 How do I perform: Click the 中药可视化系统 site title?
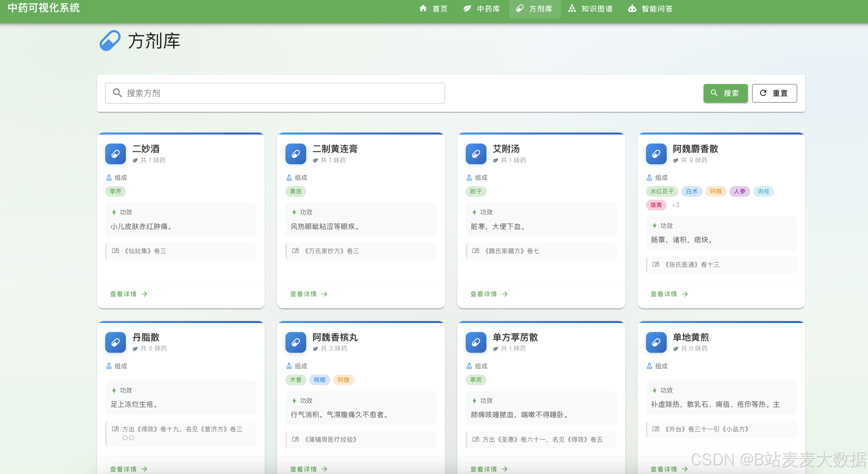click(x=43, y=7)
